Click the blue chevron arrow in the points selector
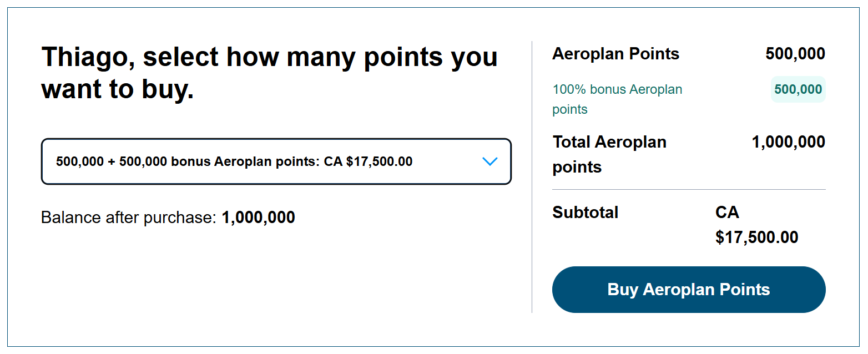 [x=489, y=161]
